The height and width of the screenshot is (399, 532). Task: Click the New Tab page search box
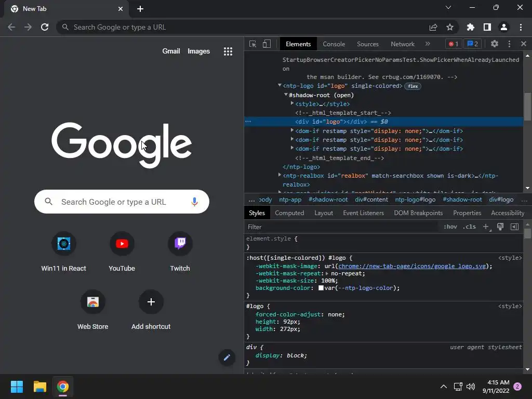coord(122,202)
